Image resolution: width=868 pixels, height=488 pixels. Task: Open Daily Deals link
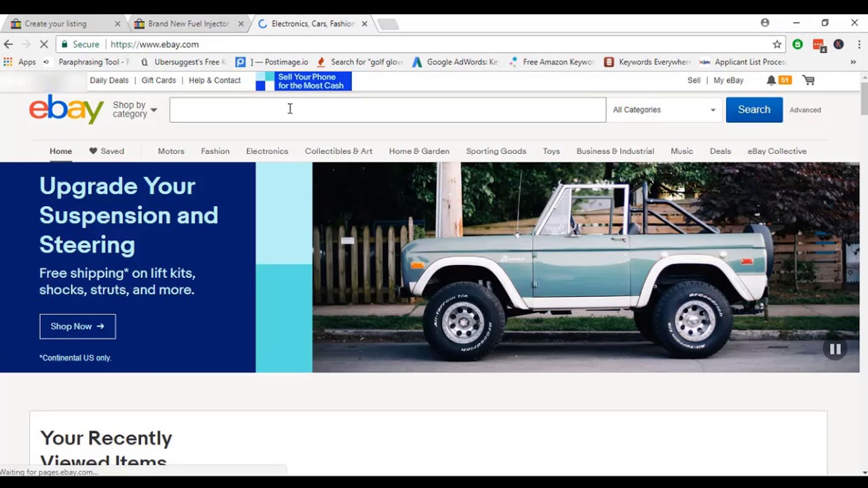[x=109, y=80]
